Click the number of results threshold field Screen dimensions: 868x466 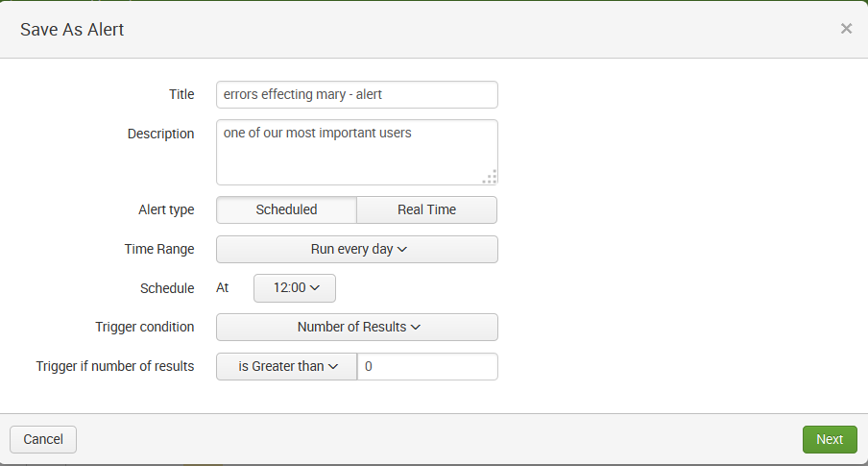427,366
